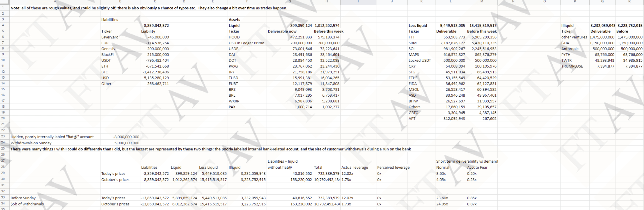Image resolution: width=644 pixels, height=210 pixels.
Task: Select the BlockFi ticker cell
Action: pyautogui.click(x=108, y=54)
